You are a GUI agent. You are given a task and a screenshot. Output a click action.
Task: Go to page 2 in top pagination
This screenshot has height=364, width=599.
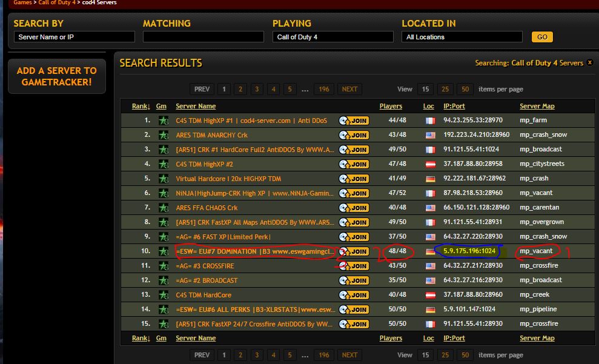point(240,89)
